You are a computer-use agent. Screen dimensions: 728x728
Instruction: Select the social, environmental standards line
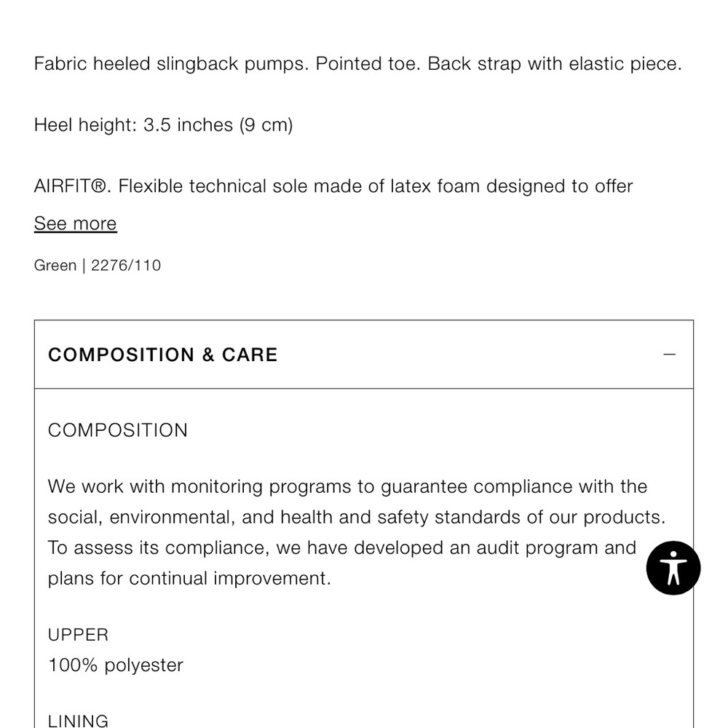click(357, 517)
